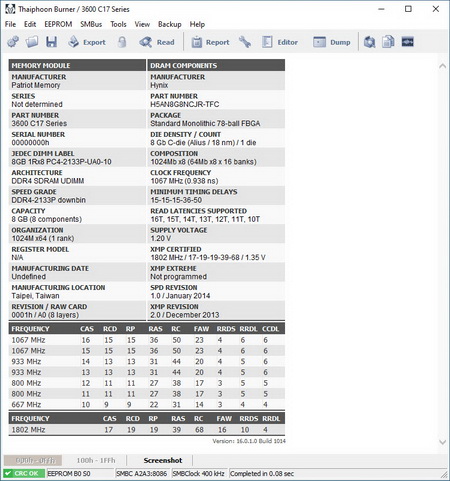Viewport: 450px width, 481px height.
Task: Click the Dump toolbar button
Action: point(332,42)
